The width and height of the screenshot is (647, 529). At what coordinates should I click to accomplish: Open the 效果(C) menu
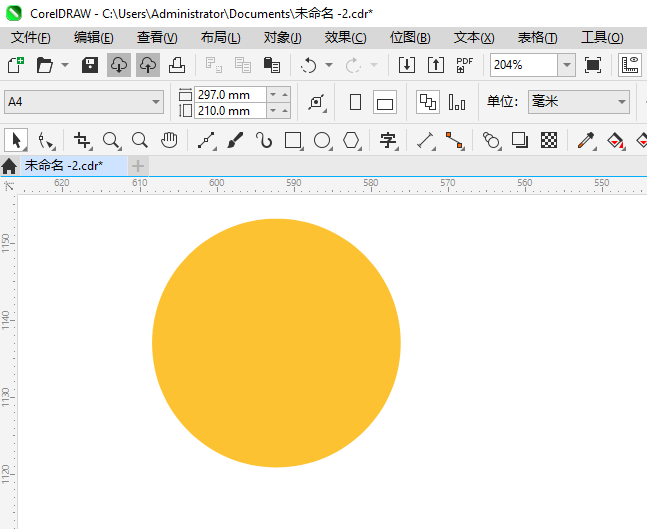pyautogui.click(x=345, y=37)
